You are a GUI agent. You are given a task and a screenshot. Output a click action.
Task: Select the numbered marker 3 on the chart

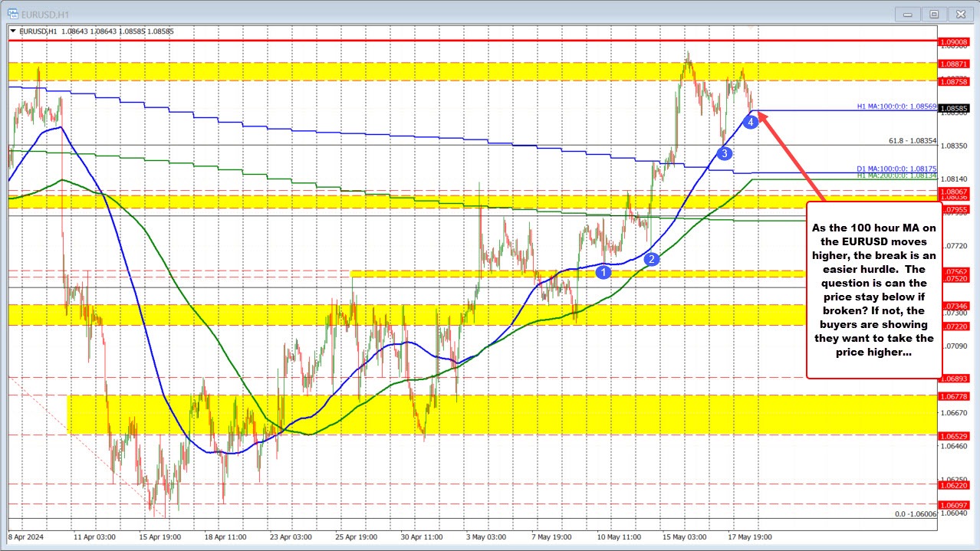723,153
